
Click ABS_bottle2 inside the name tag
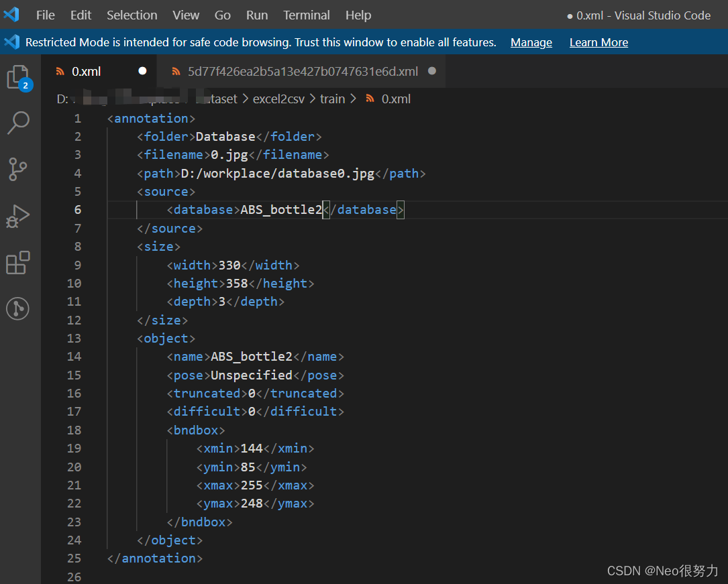[x=252, y=357]
